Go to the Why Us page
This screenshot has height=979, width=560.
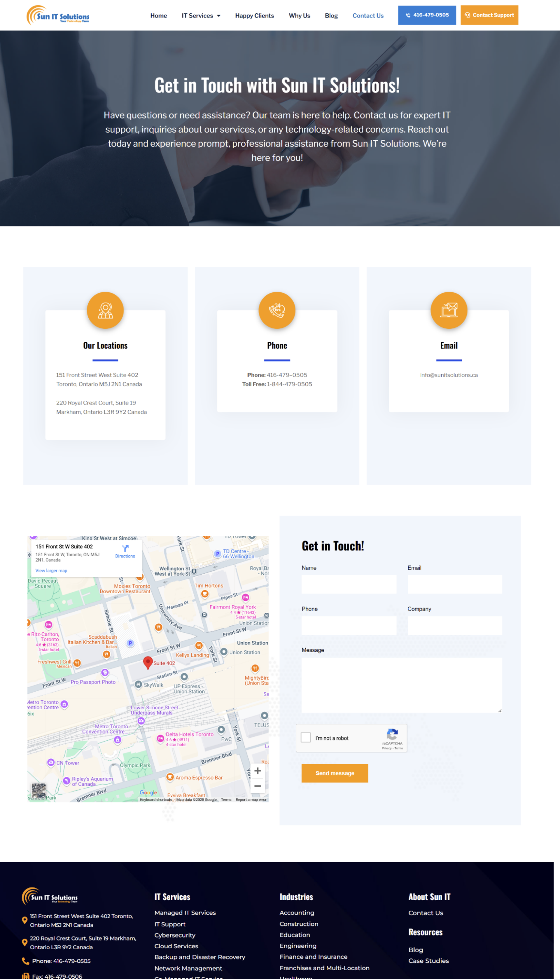click(299, 15)
